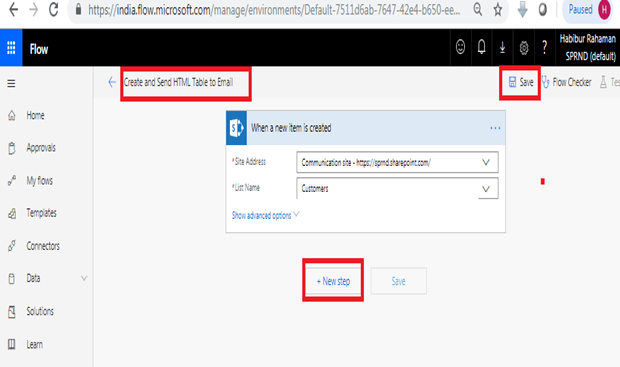Click the + New step button
The image size is (620, 367).
point(333,281)
